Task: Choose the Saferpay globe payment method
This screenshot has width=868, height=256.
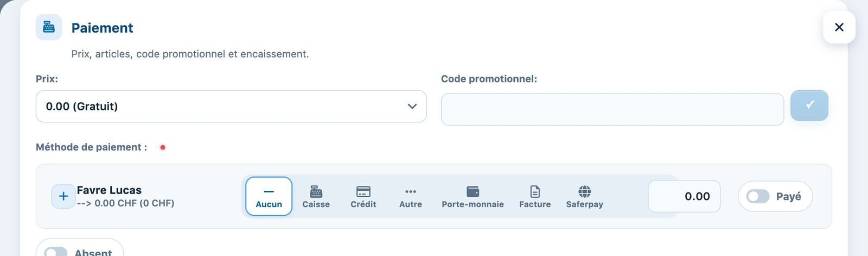Action: [x=584, y=196]
